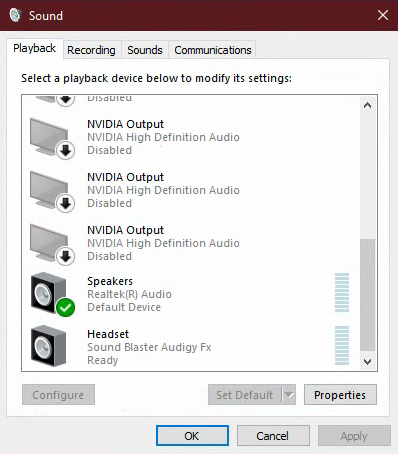This screenshot has width=398, height=454.
Task: Select the Headset Sound Blaster speaker icon
Action: coord(49,346)
